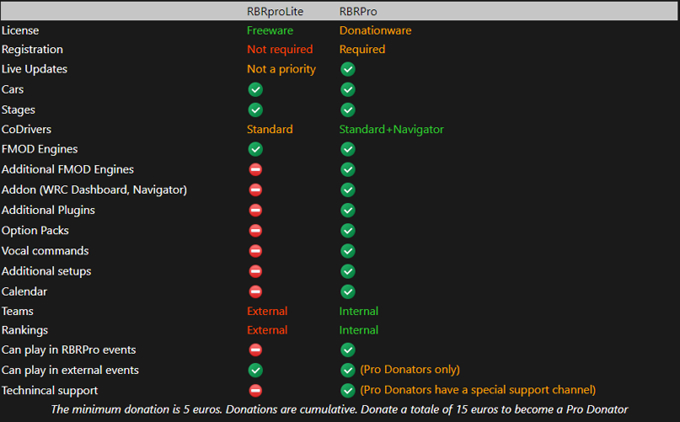Click the green check for Techincal support
This screenshot has width=680, height=422.
(x=348, y=391)
